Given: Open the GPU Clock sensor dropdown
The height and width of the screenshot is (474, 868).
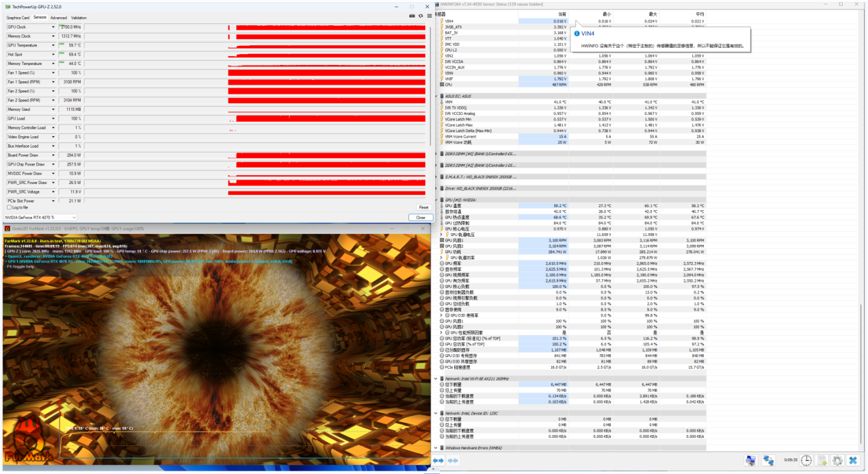Looking at the screenshot, I should (x=53, y=27).
